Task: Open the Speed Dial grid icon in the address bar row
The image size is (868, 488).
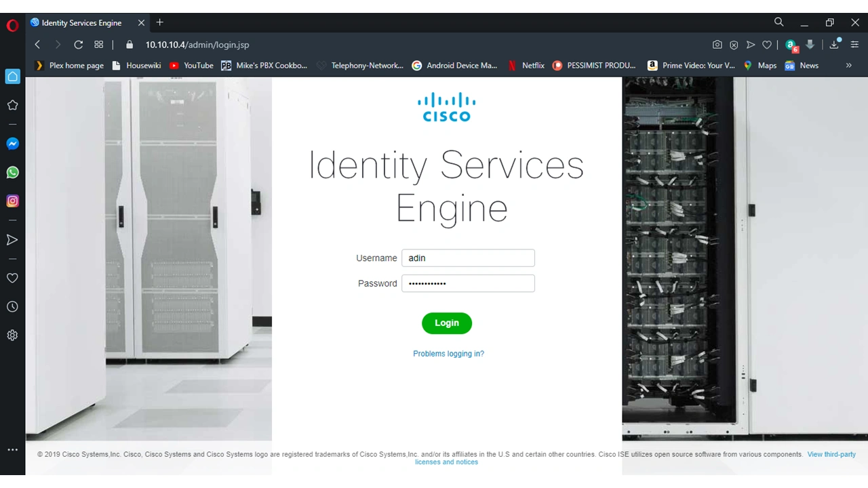Action: [x=99, y=45]
